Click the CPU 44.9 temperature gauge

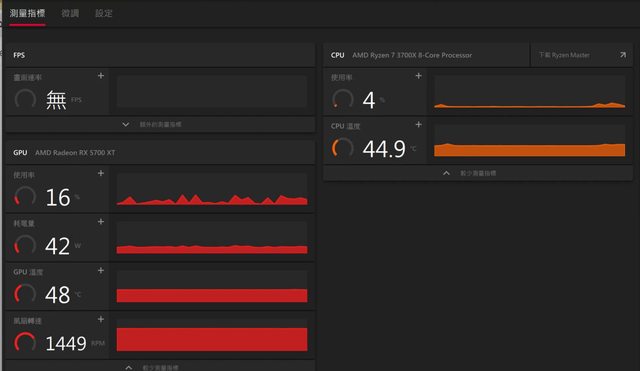point(342,148)
